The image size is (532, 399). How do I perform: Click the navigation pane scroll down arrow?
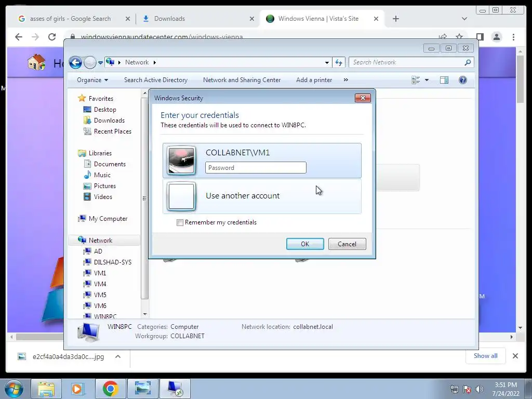coord(145,314)
